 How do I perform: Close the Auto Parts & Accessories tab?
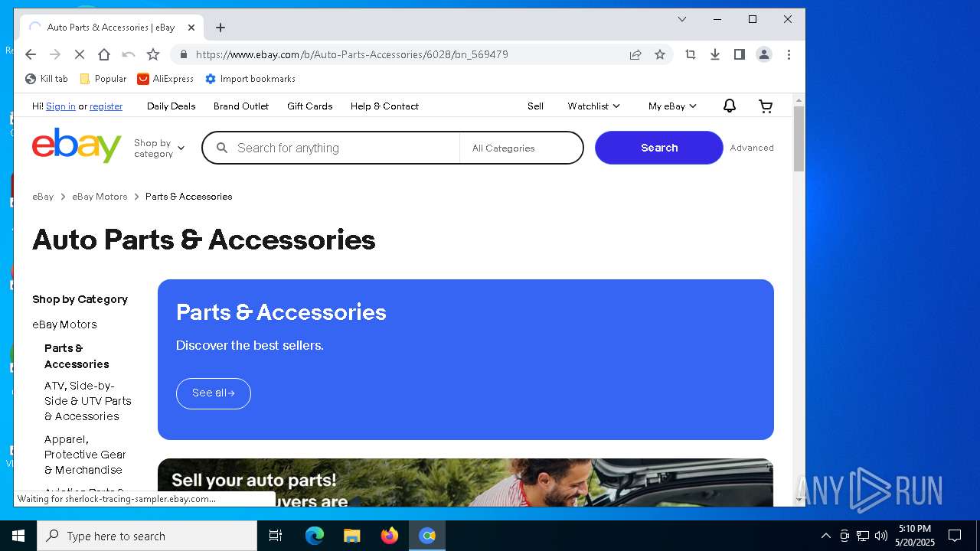pyautogui.click(x=191, y=28)
